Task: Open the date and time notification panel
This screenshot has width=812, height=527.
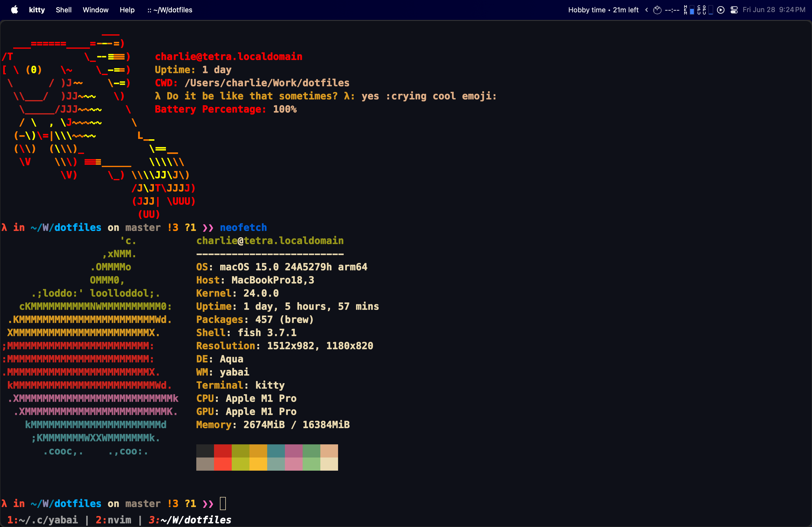Action: [x=773, y=10]
